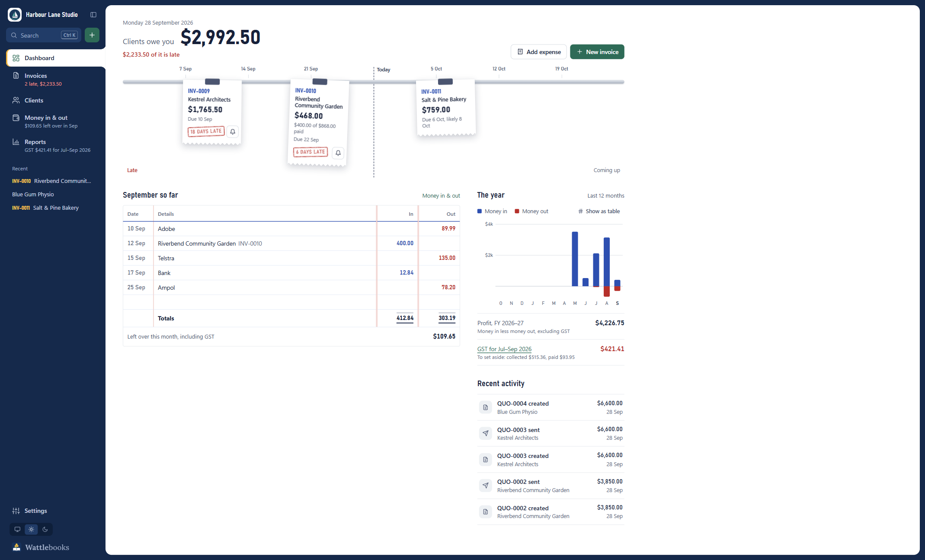
Task: Click Left over this month amount $109.65
Action: [444, 336]
